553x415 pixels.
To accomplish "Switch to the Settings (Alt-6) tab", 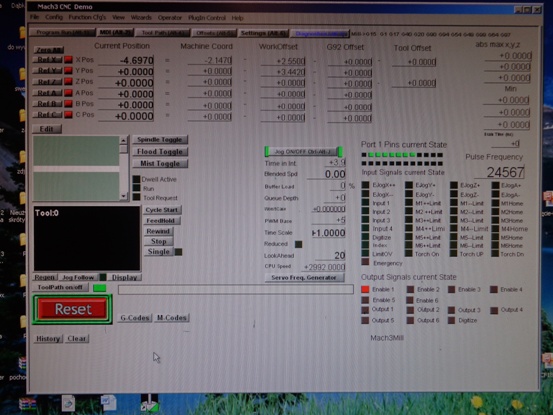I will (263, 33).
